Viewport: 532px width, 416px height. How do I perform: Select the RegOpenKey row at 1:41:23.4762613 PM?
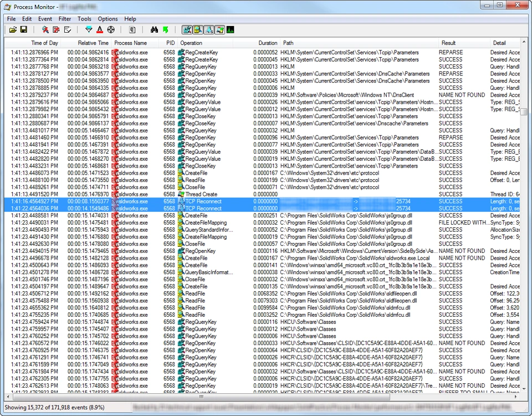click(262, 386)
